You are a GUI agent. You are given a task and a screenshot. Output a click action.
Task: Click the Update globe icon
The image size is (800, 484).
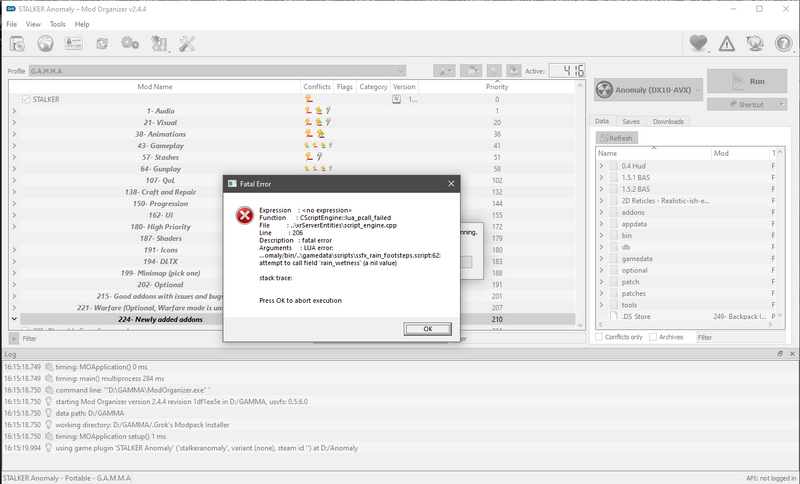[x=755, y=44]
